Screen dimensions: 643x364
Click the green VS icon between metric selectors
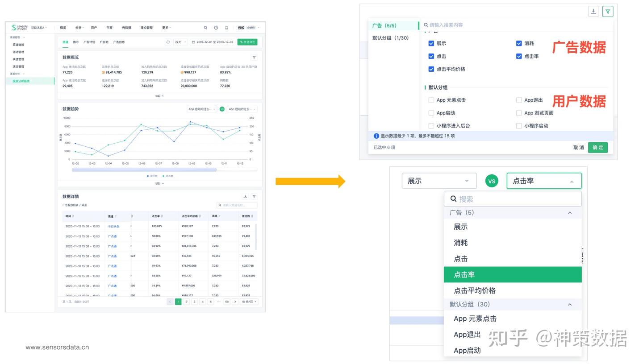pyautogui.click(x=492, y=181)
